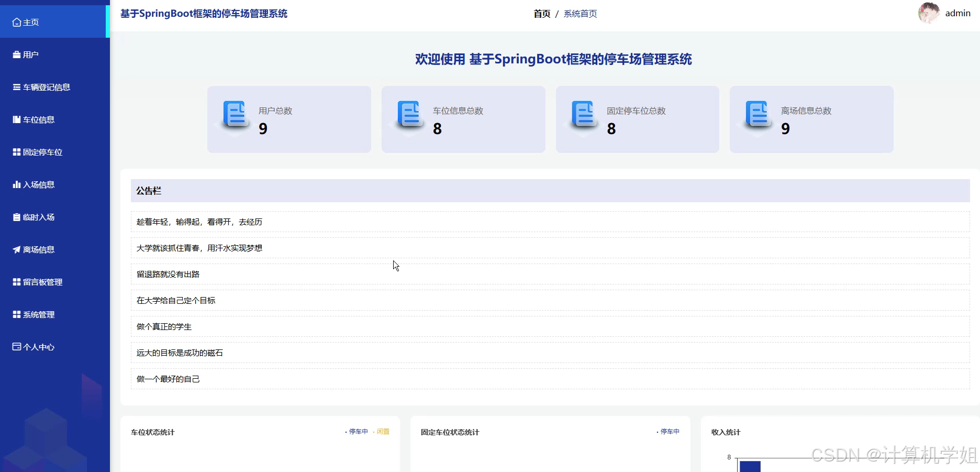This screenshot has width=980, height=472.
Task: Click the grid icon beside 留言板管理
Action: pyautogui.click(x=17, y=282)
